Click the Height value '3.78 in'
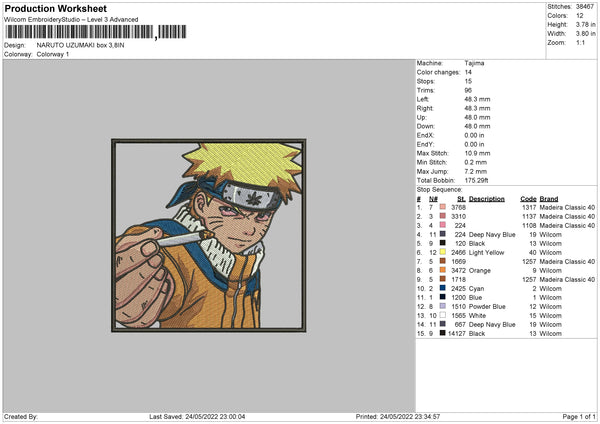 (x=585, y=24)
